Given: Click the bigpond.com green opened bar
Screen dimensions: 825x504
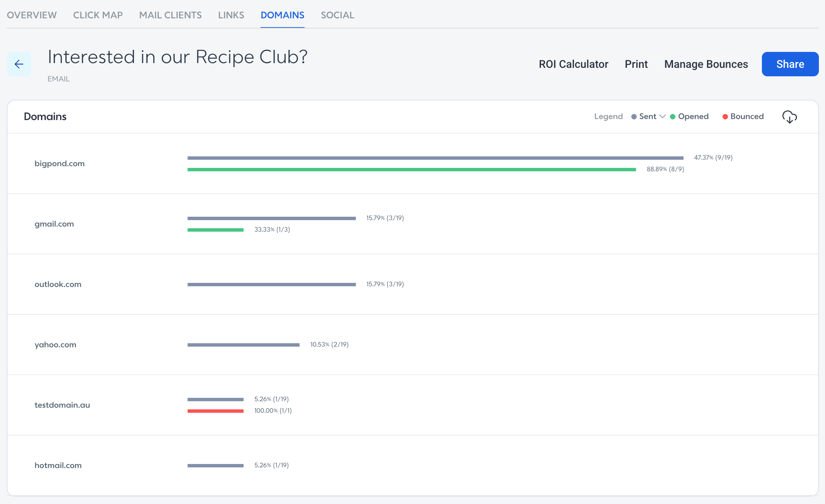Looking at the screenshot, I should 412,170.
